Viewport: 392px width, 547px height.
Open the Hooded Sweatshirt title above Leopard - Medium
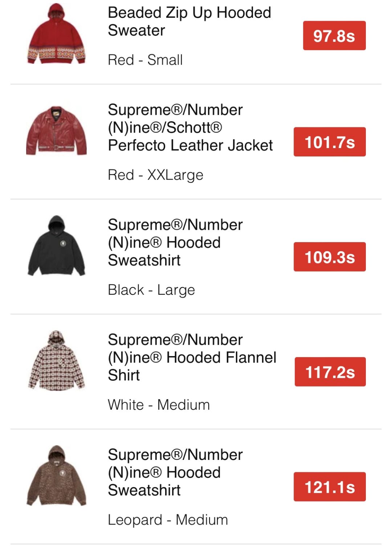(175, 472)
